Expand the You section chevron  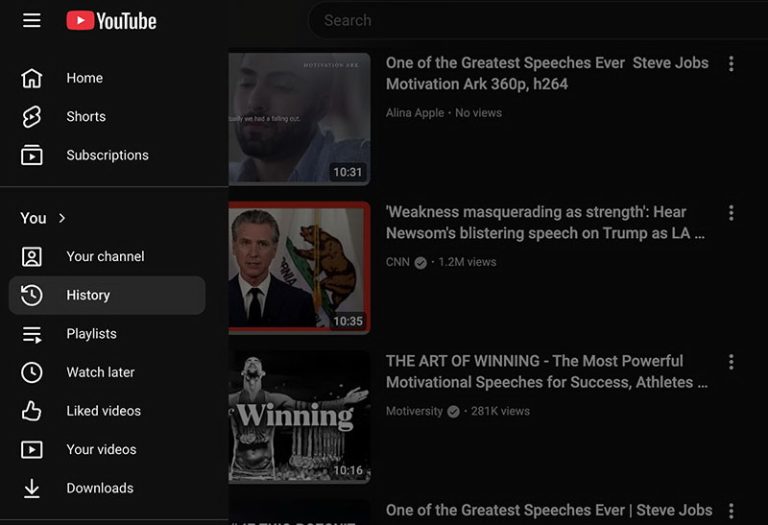[x=62, y=218]
